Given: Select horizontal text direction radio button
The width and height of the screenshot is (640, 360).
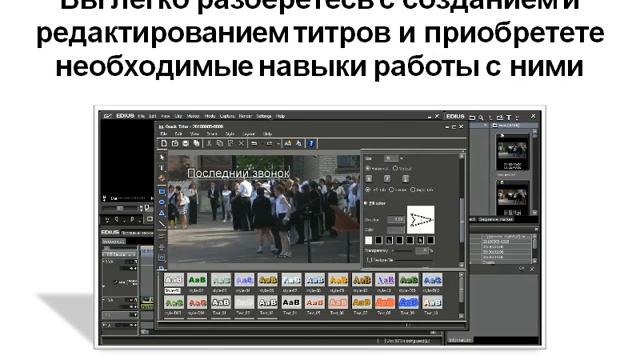Looking at the screenshot, I should coord(368,168).
